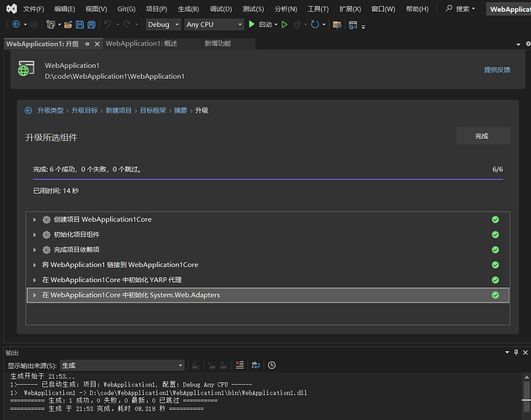Pin the WebApplication1: 升级 tab
Viewport: 531px width, 420px height.
pyautogui.click(x=86, y=43)
